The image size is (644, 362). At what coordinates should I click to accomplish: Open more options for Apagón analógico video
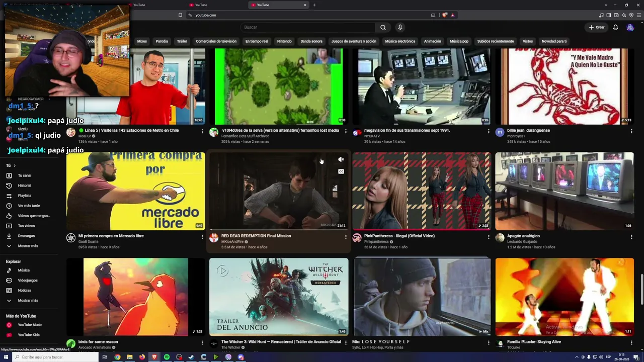631,236
